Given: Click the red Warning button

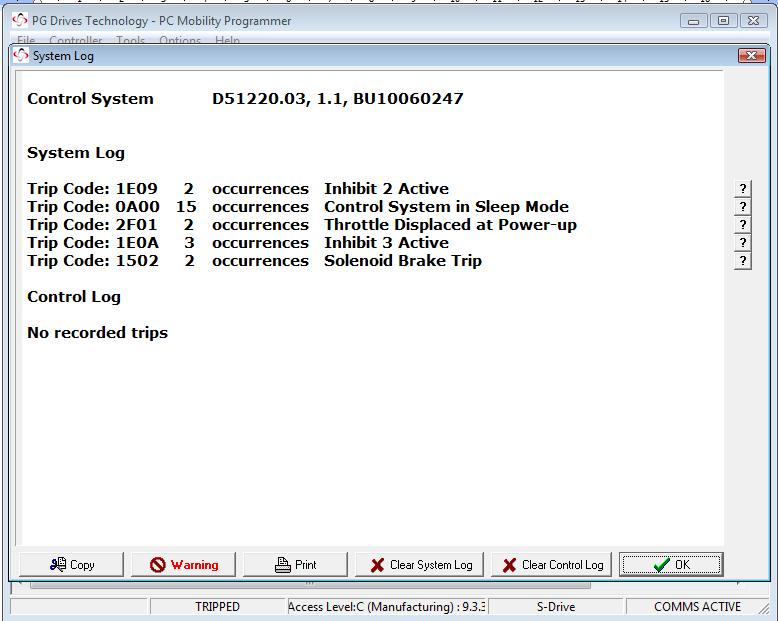Looking at the screenshot, I should click(x=184, y=564).
